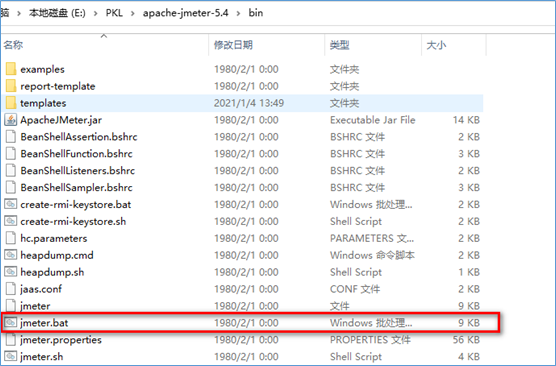This screenshot has width=556, height=366.
Task: Select the file name BeanShellAssertion.bshrc
Action: (x=79, y=137)
